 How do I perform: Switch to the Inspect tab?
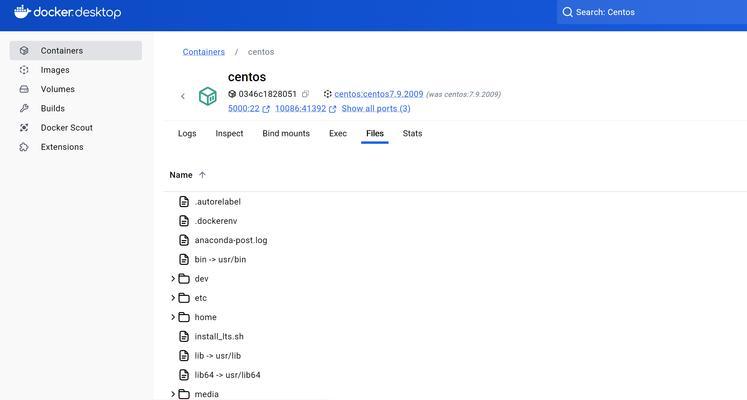229,134
